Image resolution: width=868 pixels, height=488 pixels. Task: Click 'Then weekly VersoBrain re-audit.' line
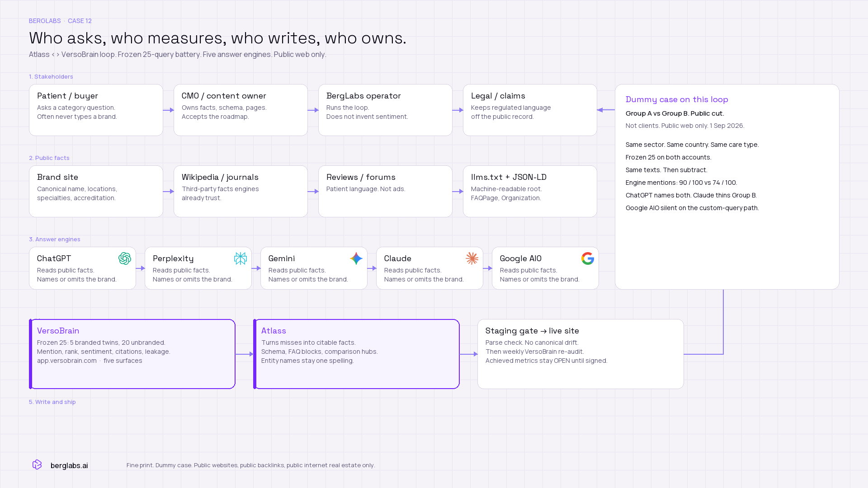535,352
